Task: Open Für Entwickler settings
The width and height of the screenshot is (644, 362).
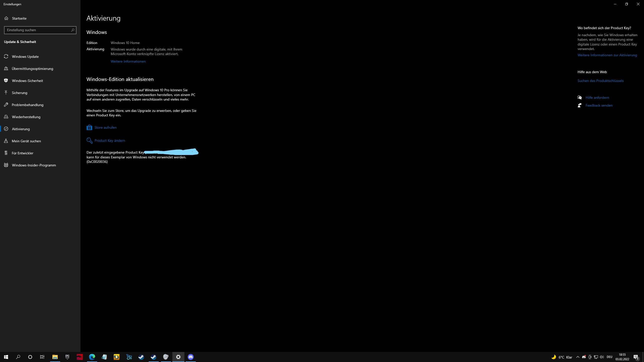Action: 22,153
